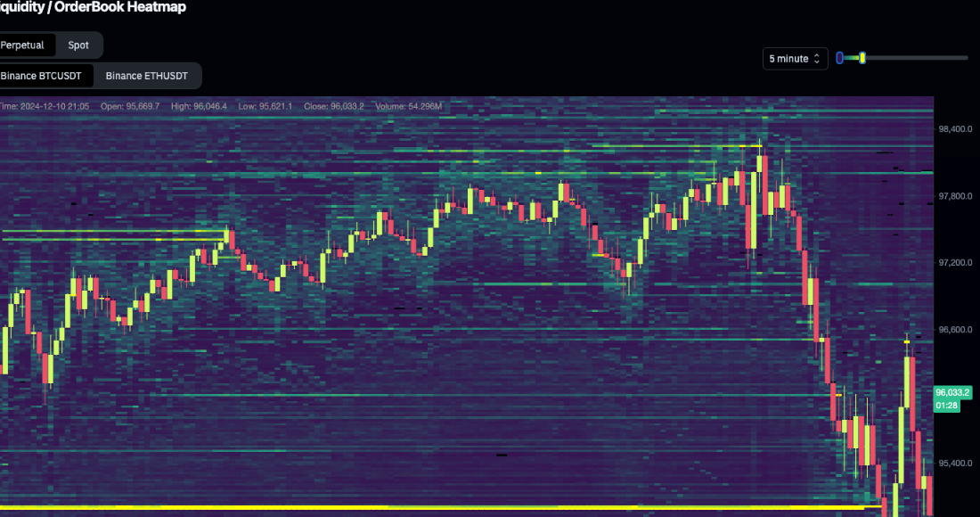Viewport: 980px width, 517px height.
Task: Click the green 96,033.2 current price tag
Action: pos(952,392)
